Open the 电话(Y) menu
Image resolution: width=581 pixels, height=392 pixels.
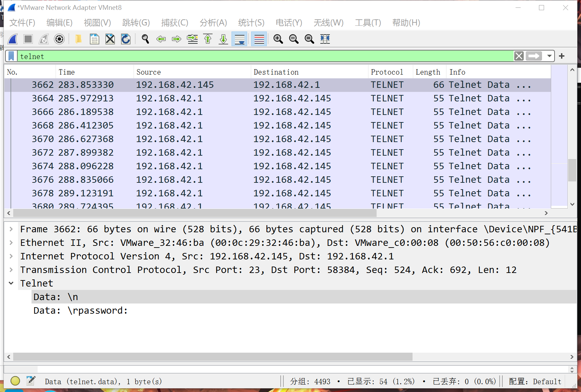[289, 23]
